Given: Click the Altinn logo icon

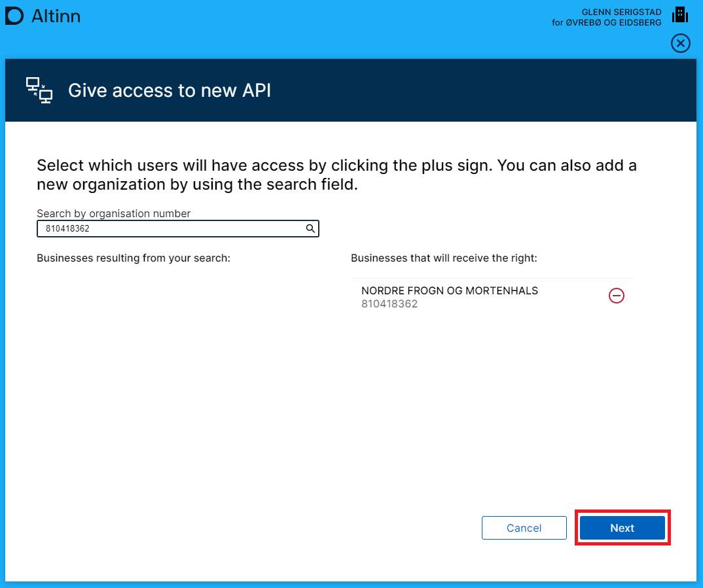Looking at the screenshot, I should pyautogui.click(x=14, y=16).
